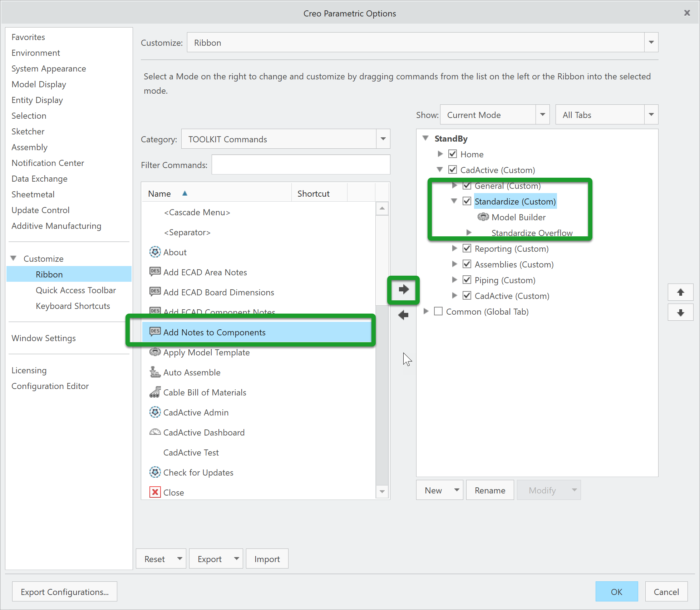Click the red Close command icon
The image size is (700, 610).
[x=155, y=492]
